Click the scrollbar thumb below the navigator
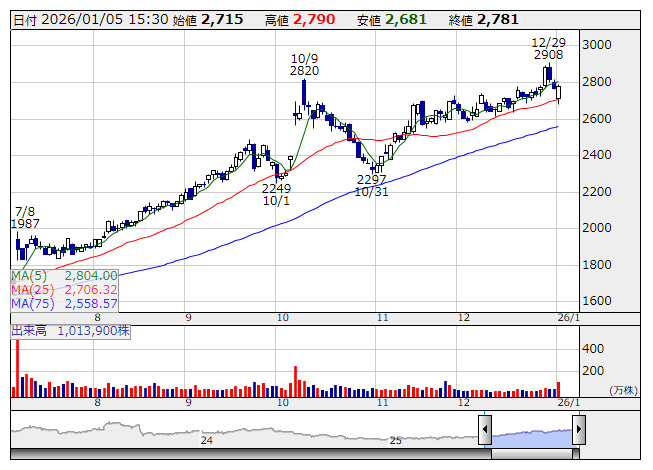Viewport: 653px width, 470px height. click(x=531, y=455)
